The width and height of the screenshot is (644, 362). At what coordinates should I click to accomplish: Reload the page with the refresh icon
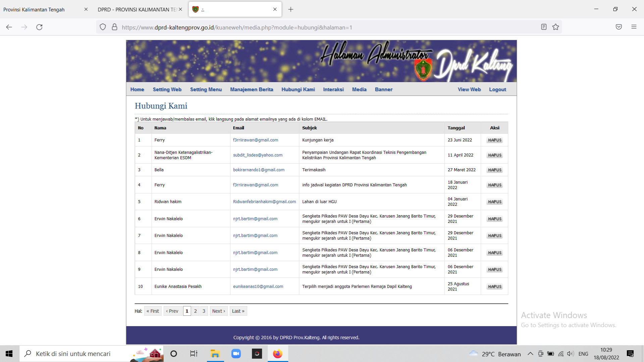point(39,27)
